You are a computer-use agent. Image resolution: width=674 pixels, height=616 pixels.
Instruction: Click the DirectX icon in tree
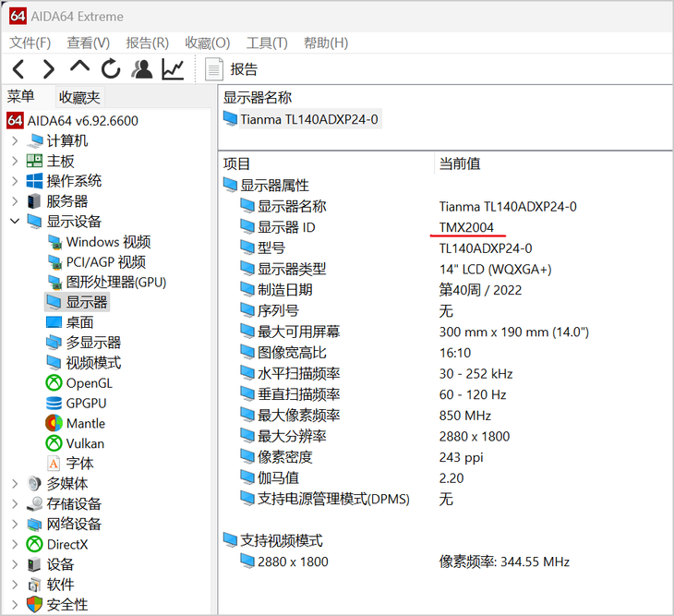pos(34,544)
